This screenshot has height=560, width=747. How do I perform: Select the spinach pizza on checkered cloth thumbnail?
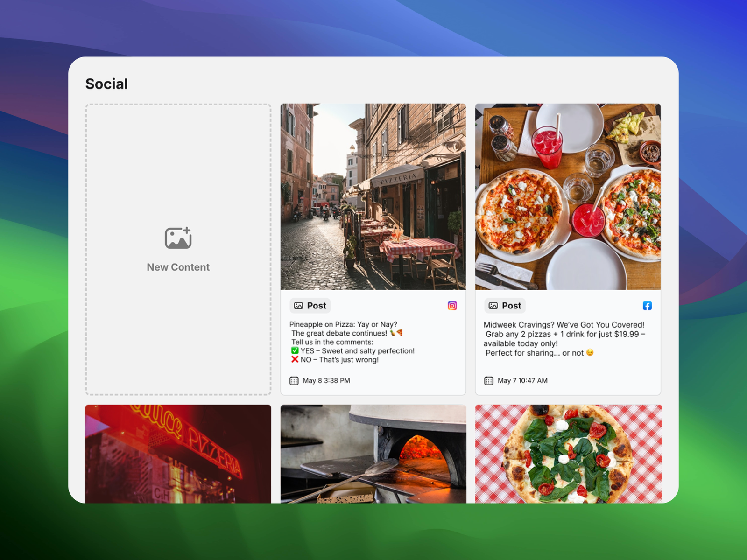568,454
